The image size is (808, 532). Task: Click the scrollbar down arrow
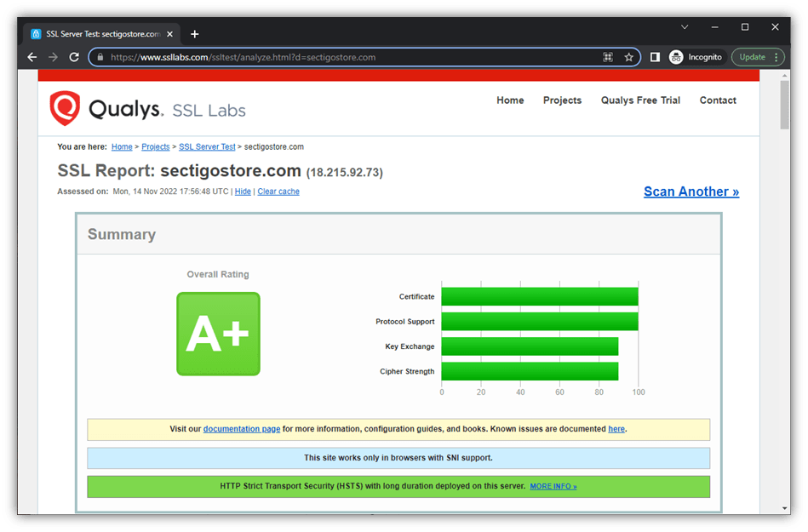coord(785,508)
